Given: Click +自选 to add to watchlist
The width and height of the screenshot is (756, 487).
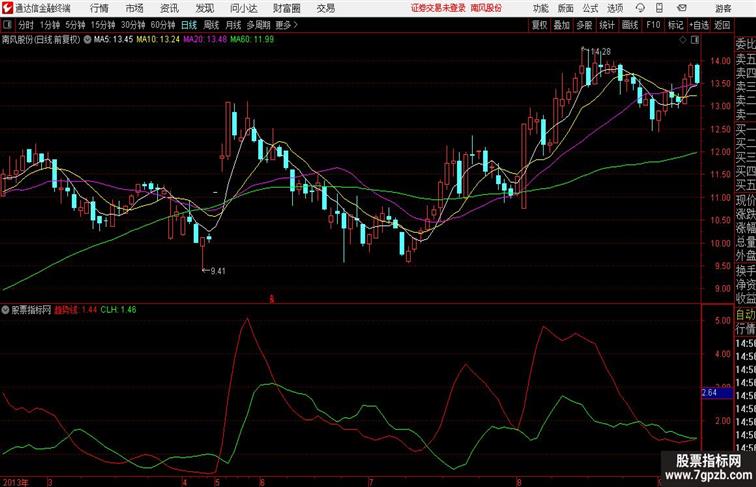Looking at the screenshot, I should click(x=699, y=25).
